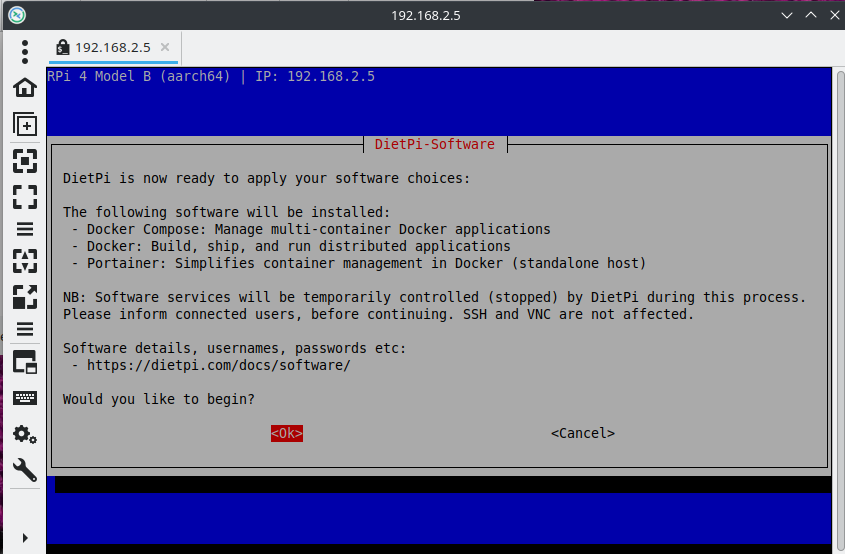The height and width of the screenshot is (554, 845).
Task: Open the gears preferences icon
Action: click(x=25, y=434)
